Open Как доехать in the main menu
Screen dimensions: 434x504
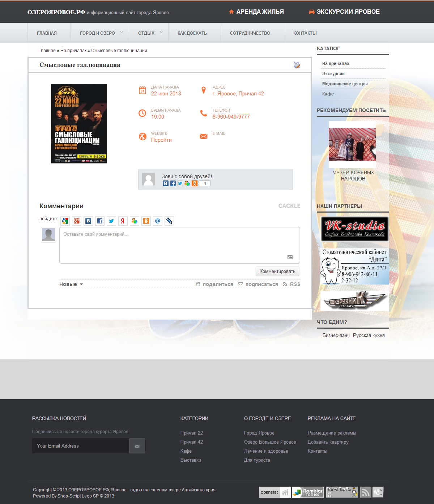[x=192, y=33]
